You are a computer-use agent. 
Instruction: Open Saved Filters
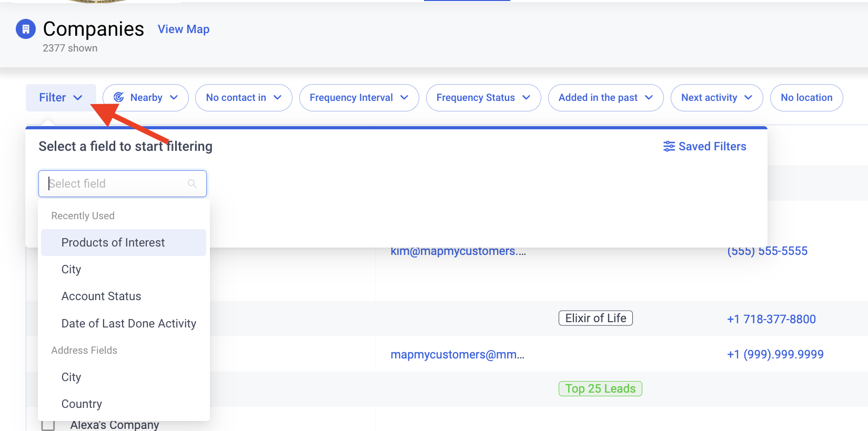[x=705, y=146]
